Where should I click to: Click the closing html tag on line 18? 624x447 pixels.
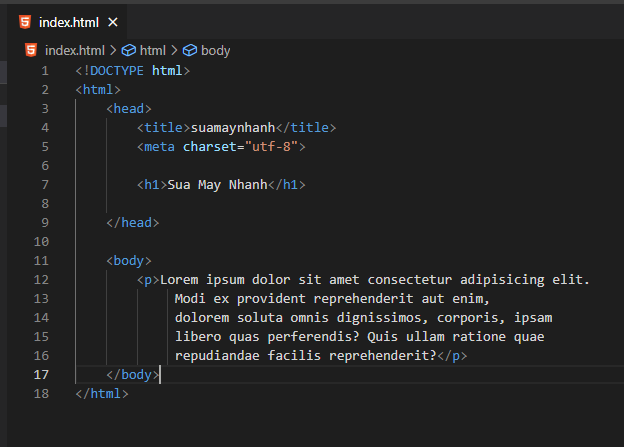tap(102, 394)
